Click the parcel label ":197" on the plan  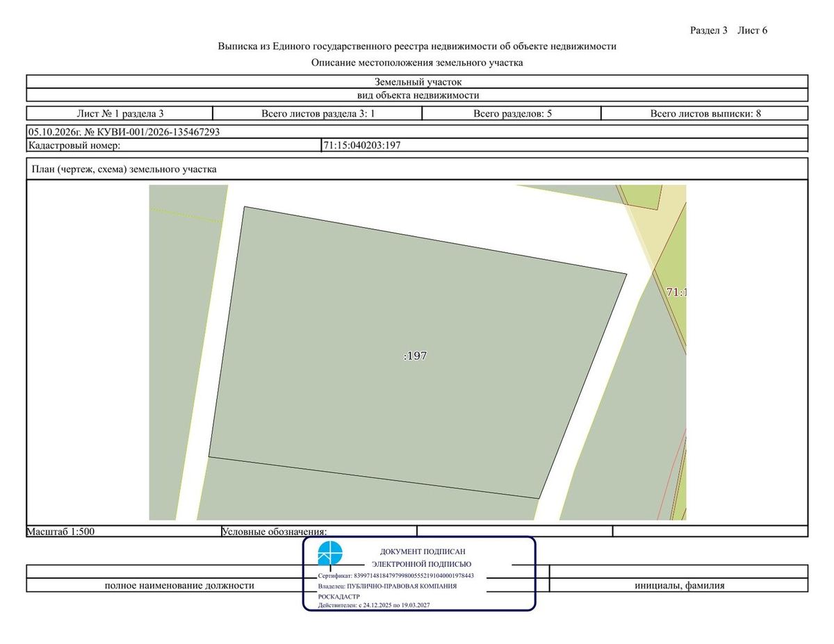click(415, 356)
